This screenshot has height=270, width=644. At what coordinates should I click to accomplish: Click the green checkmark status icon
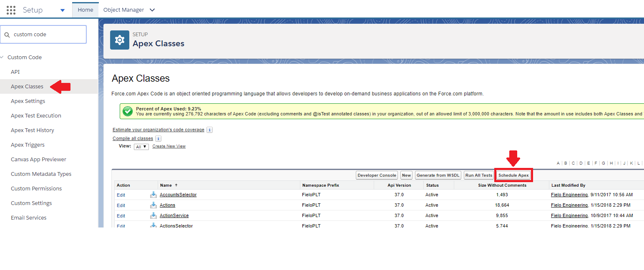pos(128,111)
